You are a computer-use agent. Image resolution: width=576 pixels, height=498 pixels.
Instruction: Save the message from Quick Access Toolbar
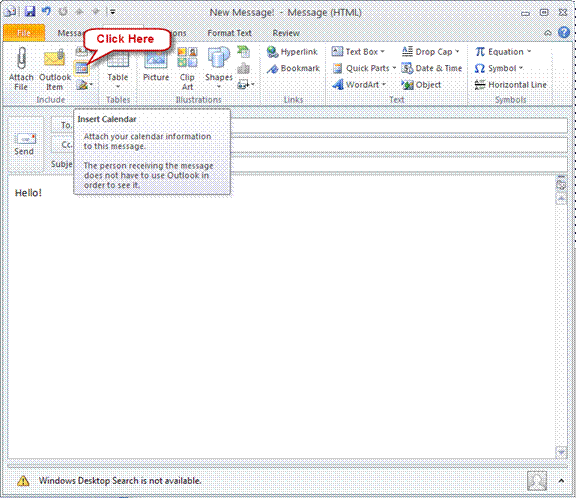[x=30, y=12]
